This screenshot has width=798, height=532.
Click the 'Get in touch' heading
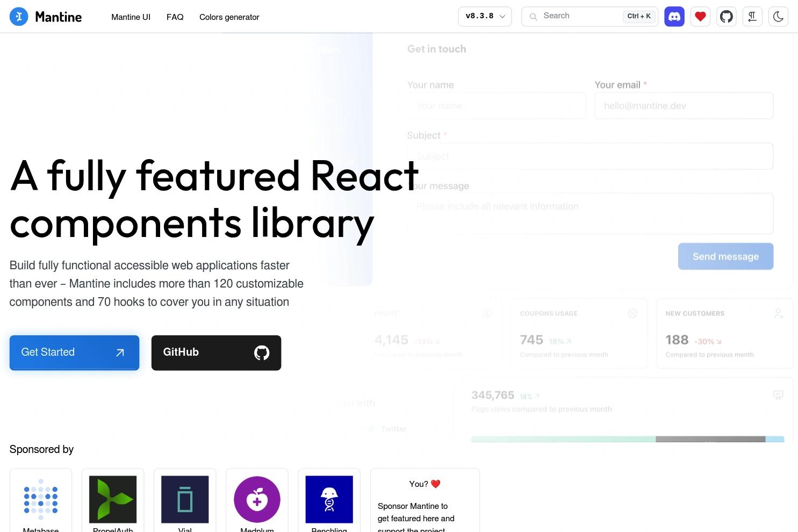(x=436, y=49)
